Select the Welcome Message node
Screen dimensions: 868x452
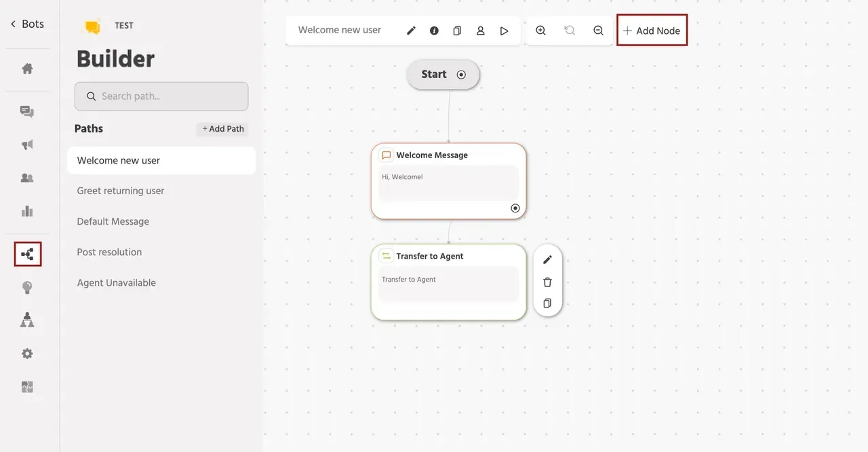448,181
